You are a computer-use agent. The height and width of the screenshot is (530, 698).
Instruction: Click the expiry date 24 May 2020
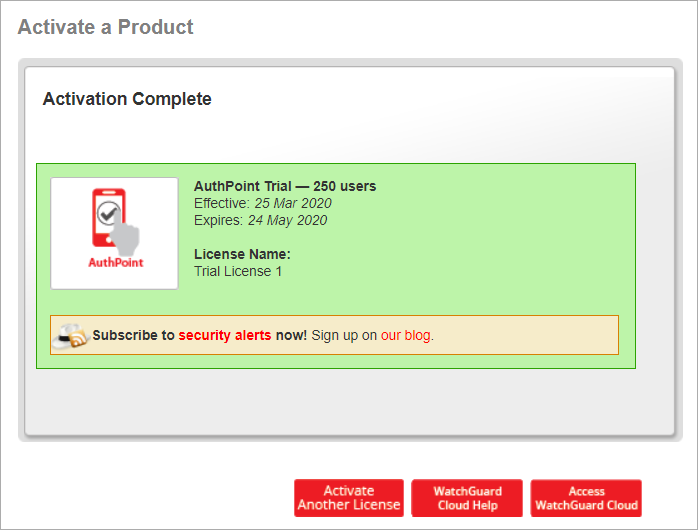click(288, 220)
